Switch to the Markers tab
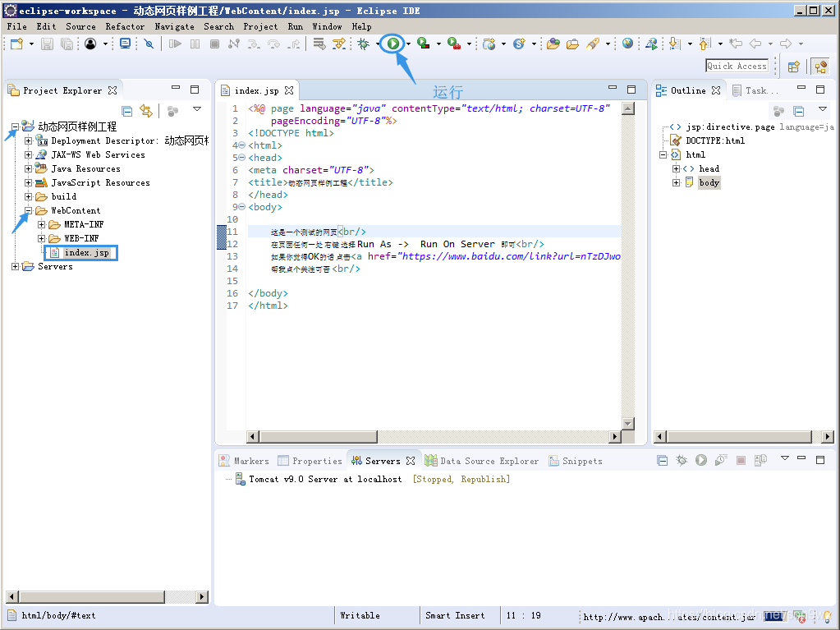Image resolution: width=840 pixels, height=630 pixels. click(245, 461)
